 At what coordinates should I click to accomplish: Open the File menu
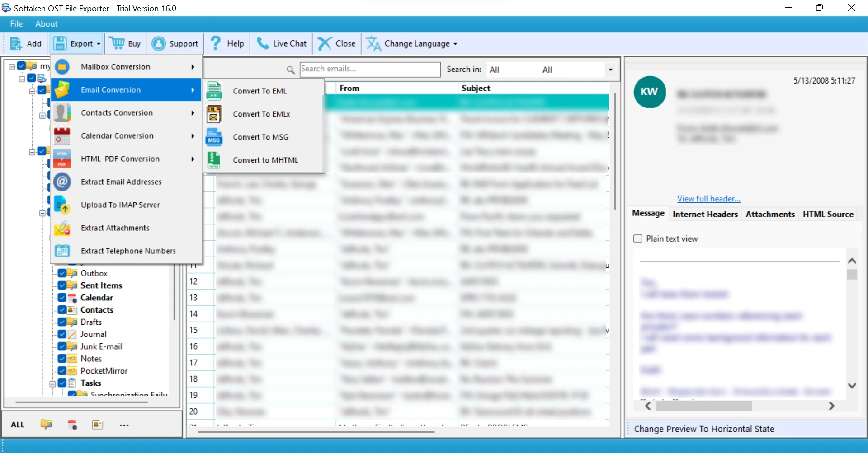(x=16, y=24)
